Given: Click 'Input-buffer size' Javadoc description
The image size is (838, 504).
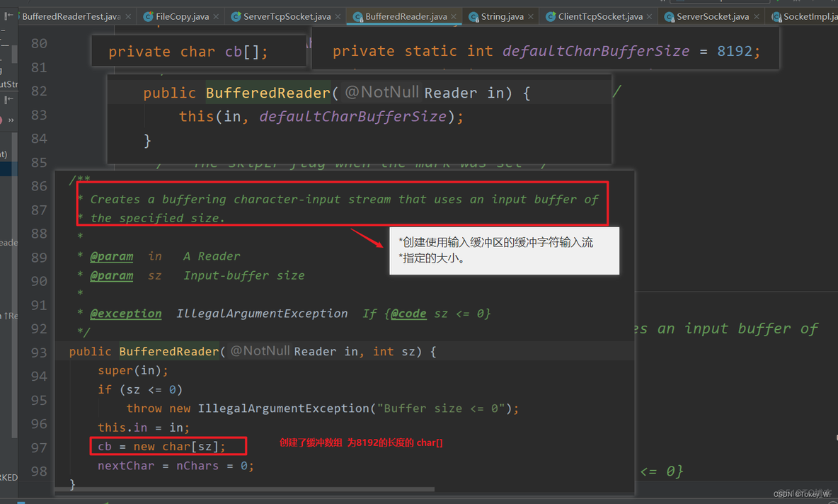Looking at the screenshot, I should [x=244, y=276].
